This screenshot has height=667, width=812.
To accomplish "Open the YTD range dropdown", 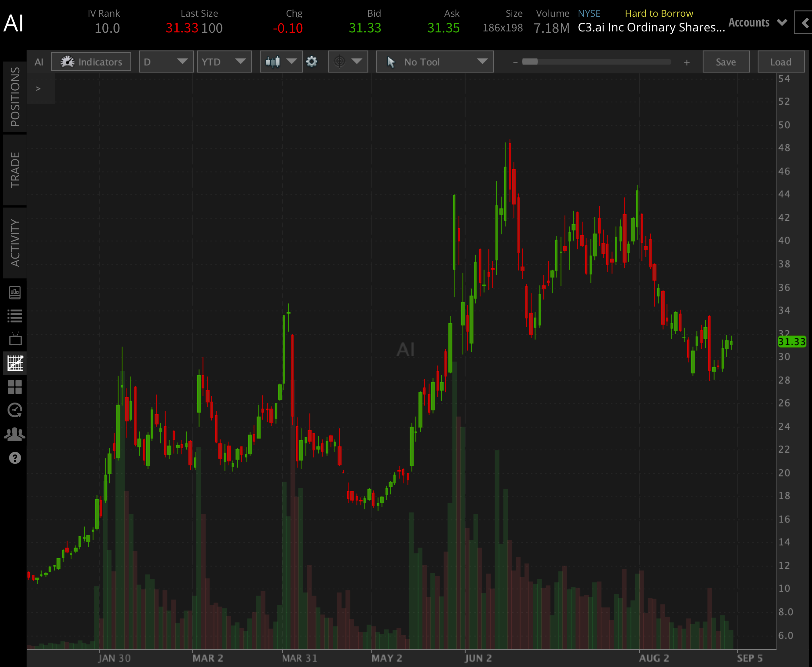I will click(224, 62).
